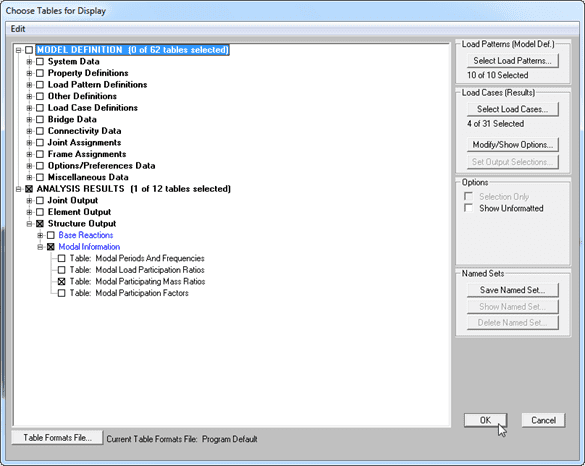585x466 pixels.
Task: Collapse the ANALYSIS RESULTS node
Action: tap(18, 189)
